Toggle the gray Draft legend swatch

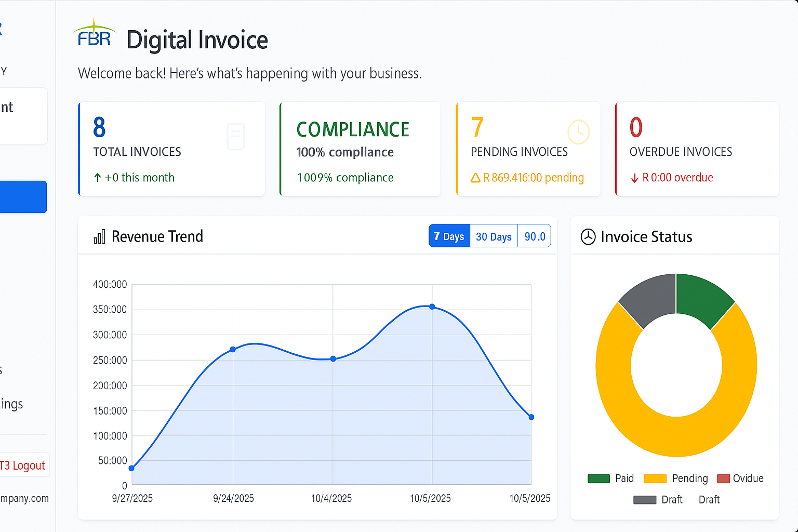pyautogui.click(x=645, y=500)
